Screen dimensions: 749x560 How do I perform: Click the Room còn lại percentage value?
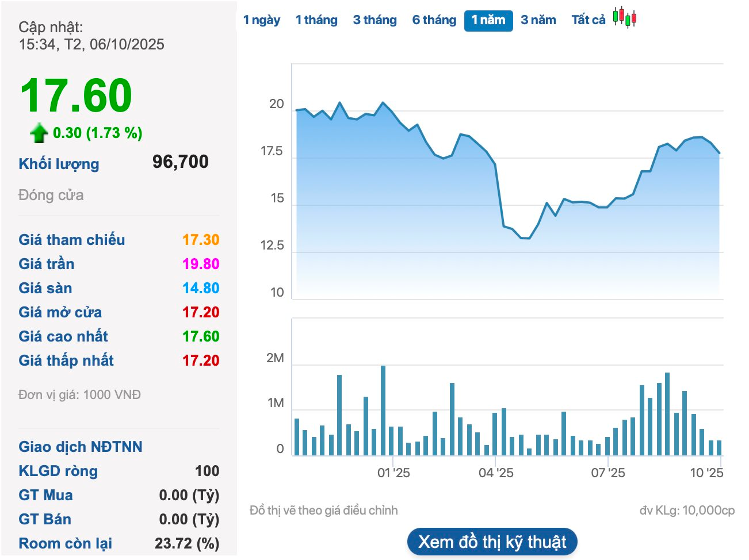[186, 543]
